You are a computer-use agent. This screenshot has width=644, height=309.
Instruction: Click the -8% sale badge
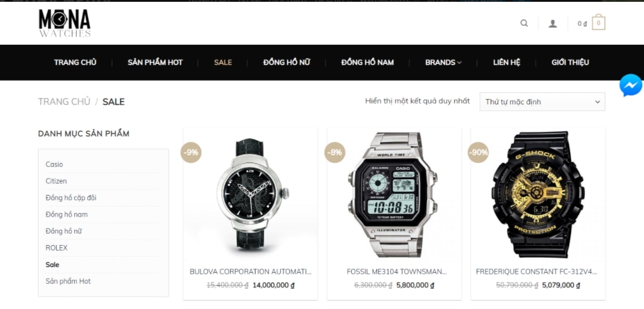(335, 152)
